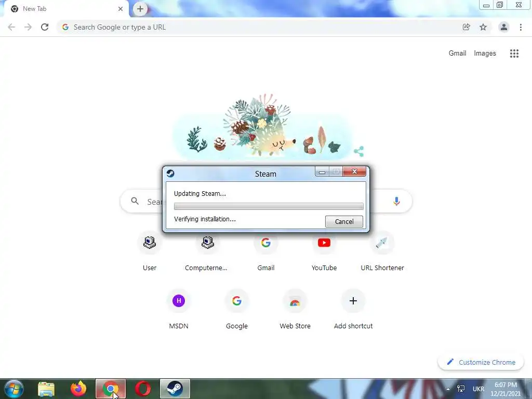Share the Google Doodle

click(x=358, y=151)
